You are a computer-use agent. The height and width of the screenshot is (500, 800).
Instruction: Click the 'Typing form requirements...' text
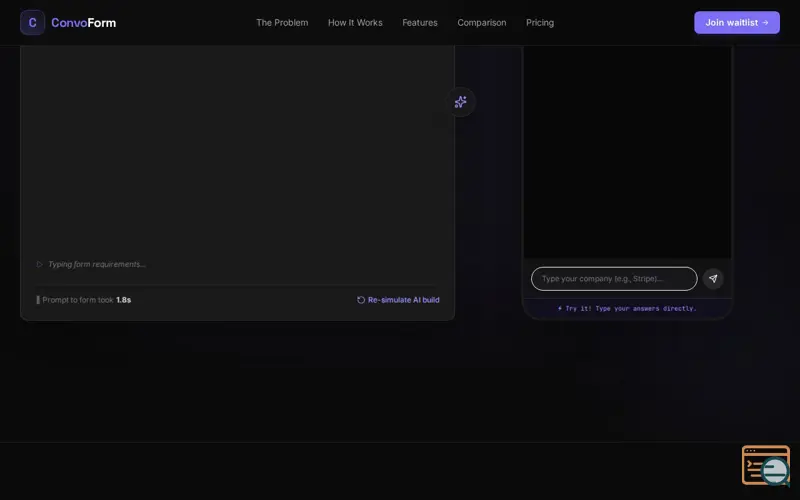[x=97, y=264]
